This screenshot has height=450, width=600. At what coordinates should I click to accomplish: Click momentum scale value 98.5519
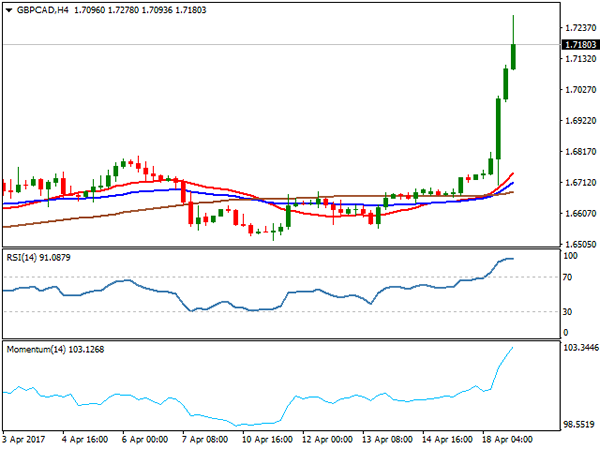579,424
